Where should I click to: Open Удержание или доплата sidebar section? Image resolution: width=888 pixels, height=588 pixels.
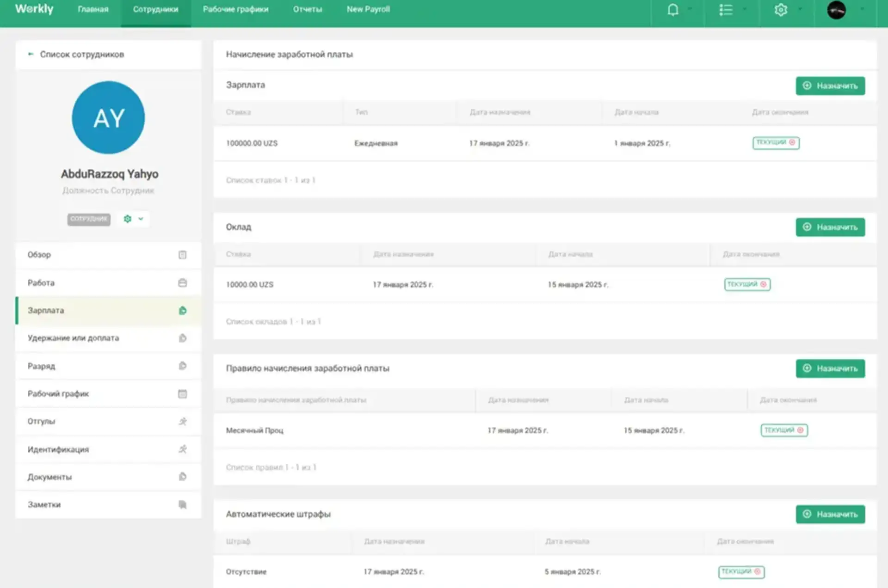(x=73, y=338)
